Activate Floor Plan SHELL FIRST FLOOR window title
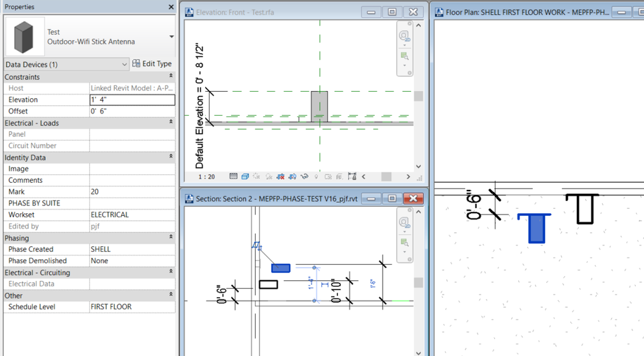 [x=527, y=12]
